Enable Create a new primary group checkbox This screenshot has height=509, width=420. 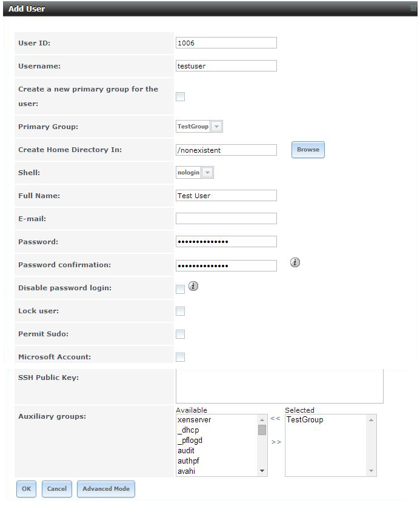point(180,96)
